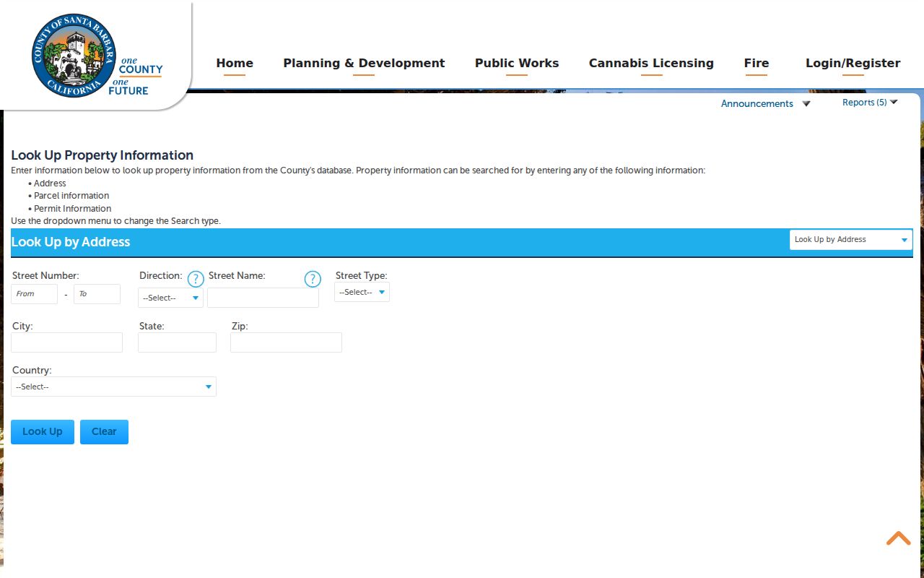Click the Look Up button
924x578 pixels.
pyautogui.click(x=43, y=432)
